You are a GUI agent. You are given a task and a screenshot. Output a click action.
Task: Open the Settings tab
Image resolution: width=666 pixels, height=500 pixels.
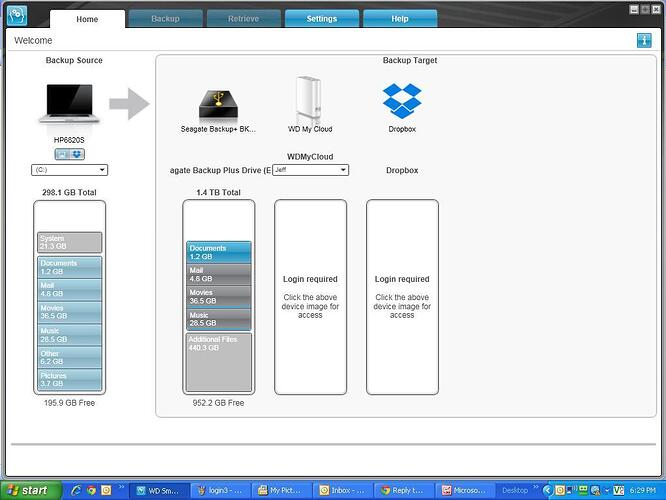(322, 19)
